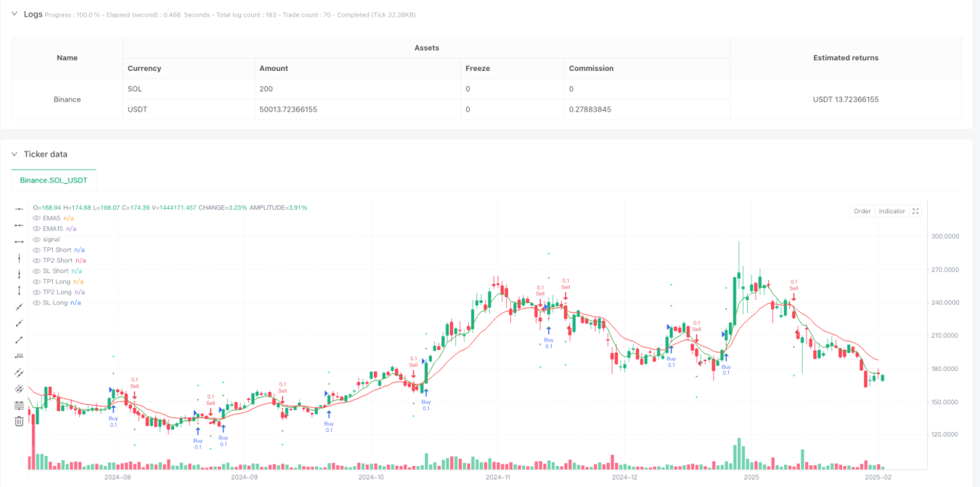The image size is (980, 487).
Task: Toggle visibility of the EMA15 indicator
Action: [x=36, y=228]
